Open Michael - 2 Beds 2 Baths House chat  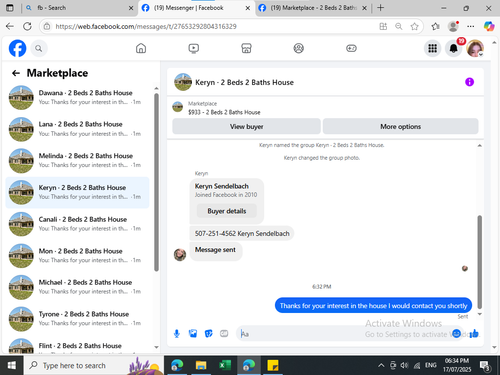coord(77,287)
